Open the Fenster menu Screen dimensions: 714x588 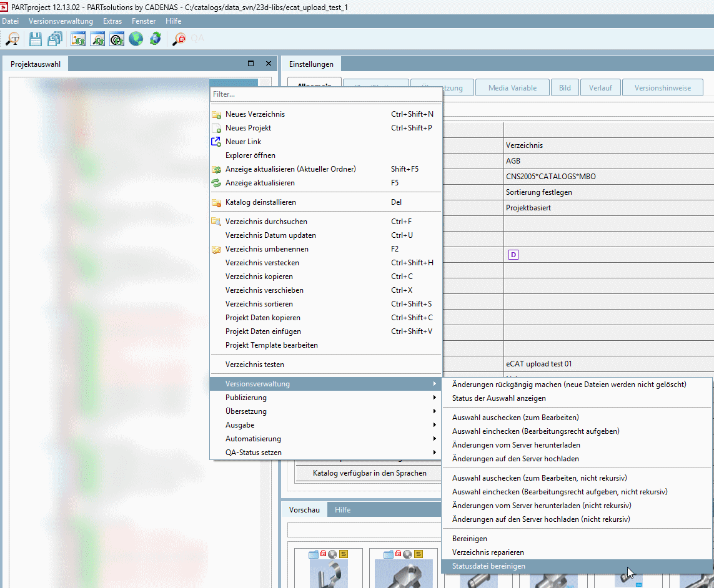click(x=144, y=21)
